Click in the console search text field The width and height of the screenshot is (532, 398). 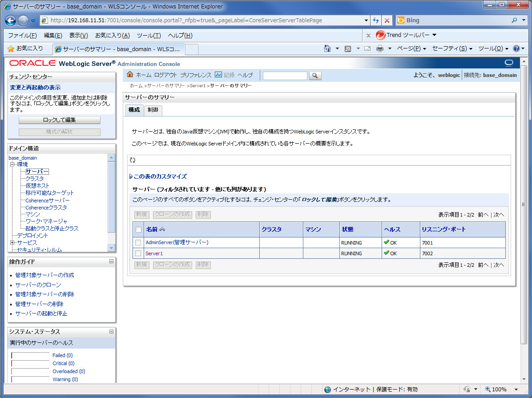coord(285,76)
